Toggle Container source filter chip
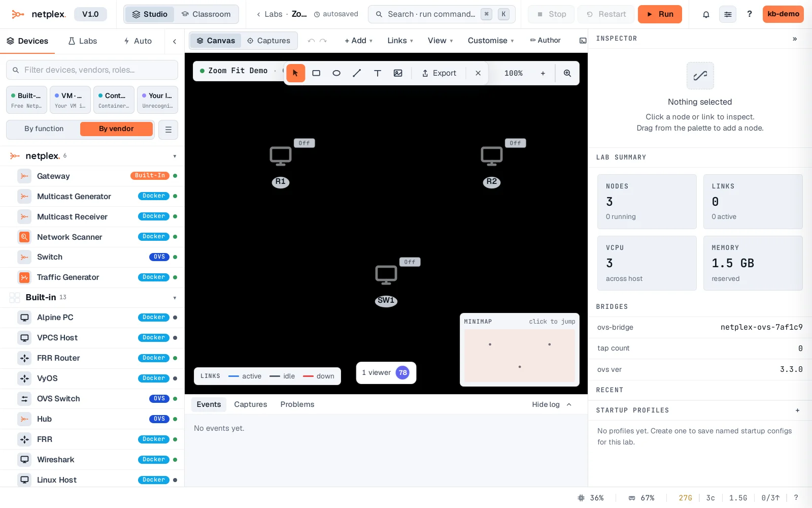This screenshot has width=812, height=508. pos(114,100)
